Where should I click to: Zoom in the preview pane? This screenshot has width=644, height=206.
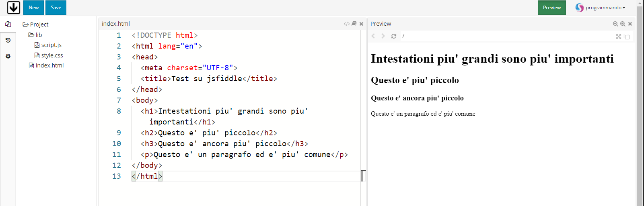coord(623,24)
